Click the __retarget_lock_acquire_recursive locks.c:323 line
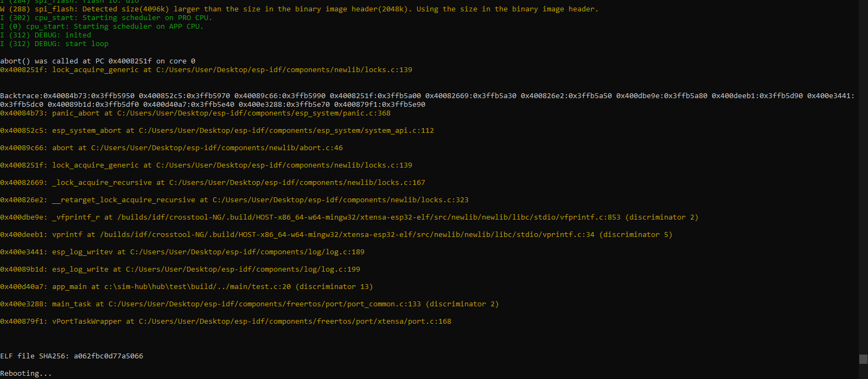 234,200
